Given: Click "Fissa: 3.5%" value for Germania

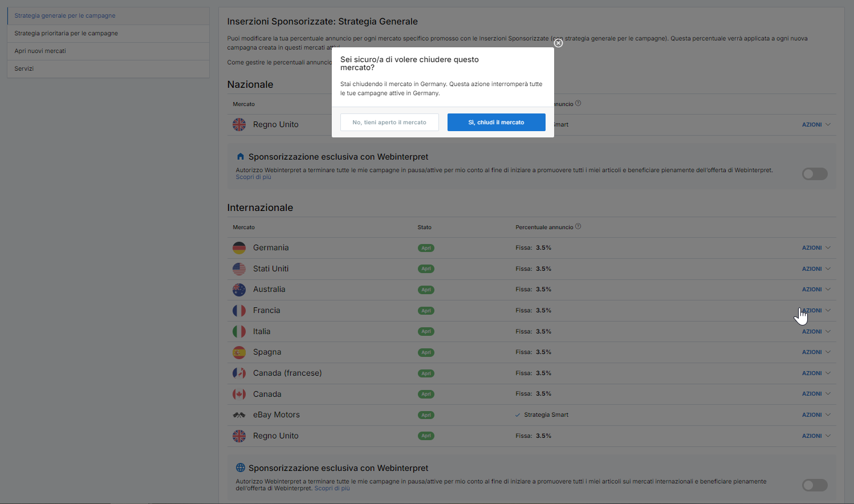Looking at the screenshot, I should (534, 248).
